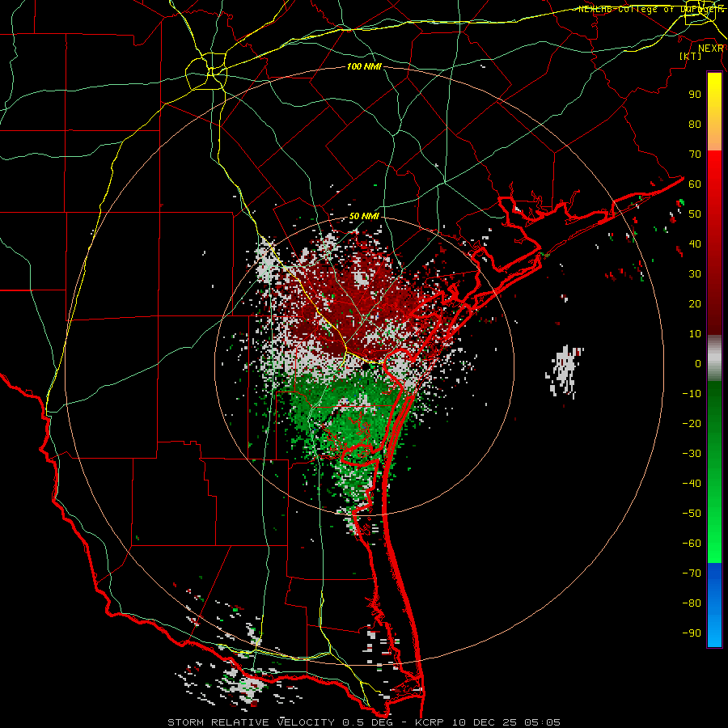Viewport: 728px width, 728px height.
Task: Click the "[KT]" unit label above color bar
Action: pos(691,56)
